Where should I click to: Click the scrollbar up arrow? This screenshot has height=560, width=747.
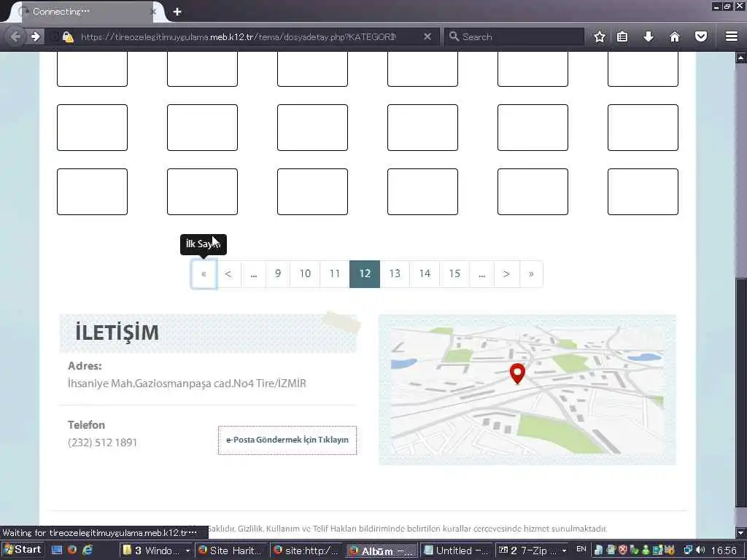coord(741,58)
